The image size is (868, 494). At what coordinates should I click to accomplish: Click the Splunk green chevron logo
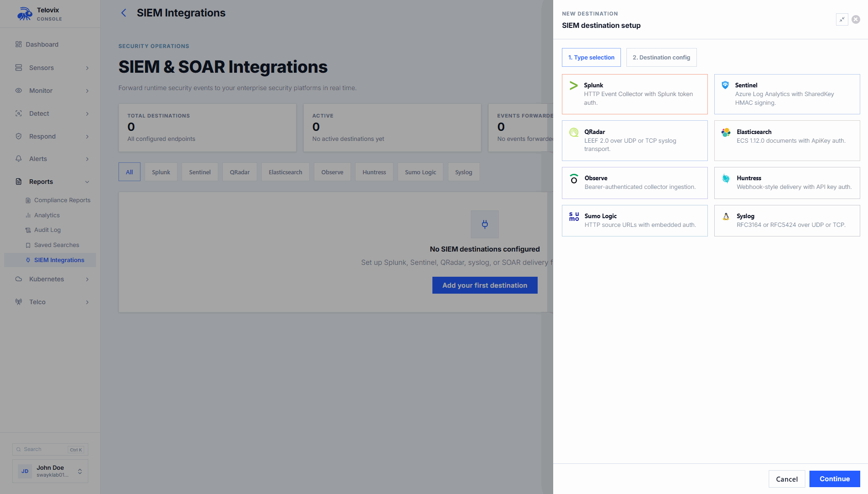coord(573,86)
